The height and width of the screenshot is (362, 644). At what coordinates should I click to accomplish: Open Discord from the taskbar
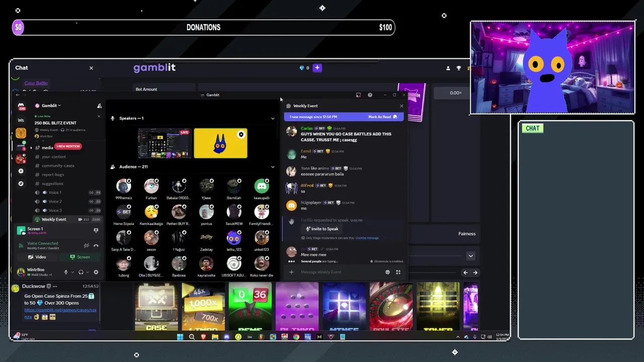coord(226,337)
